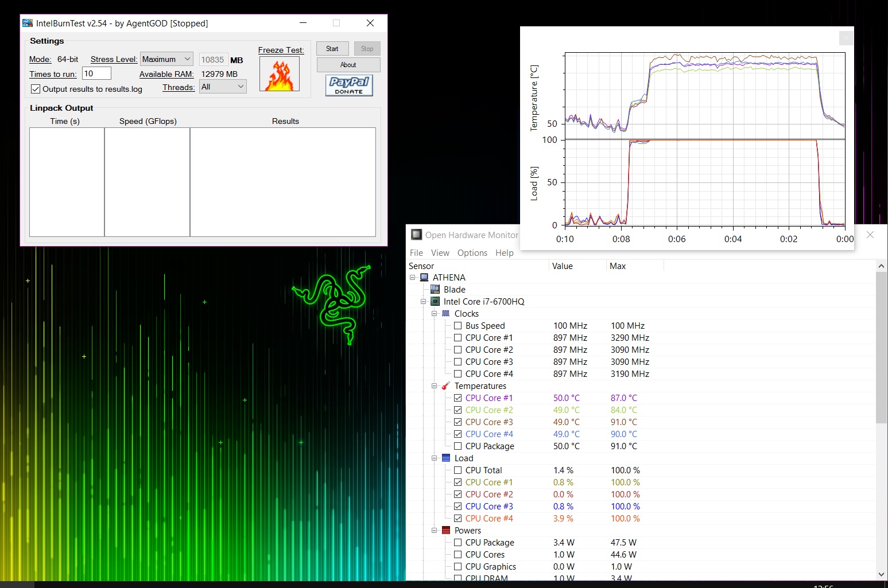Click the Time (s) column header

tap(65, 121)
